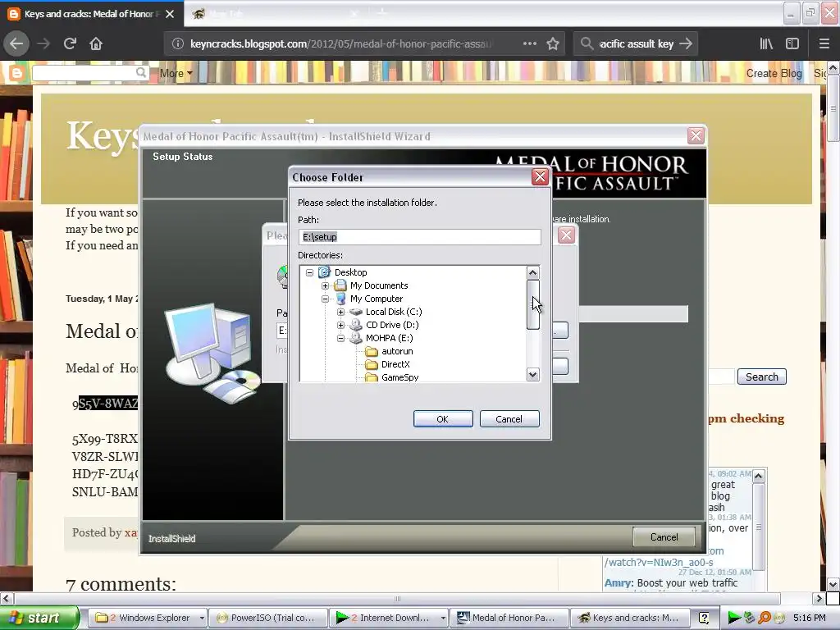The height and width of the screenshot is (630, 840).
Task: Expand the Local Disk (C:) node
Action: pyautogui.click(x=340, y=312)
